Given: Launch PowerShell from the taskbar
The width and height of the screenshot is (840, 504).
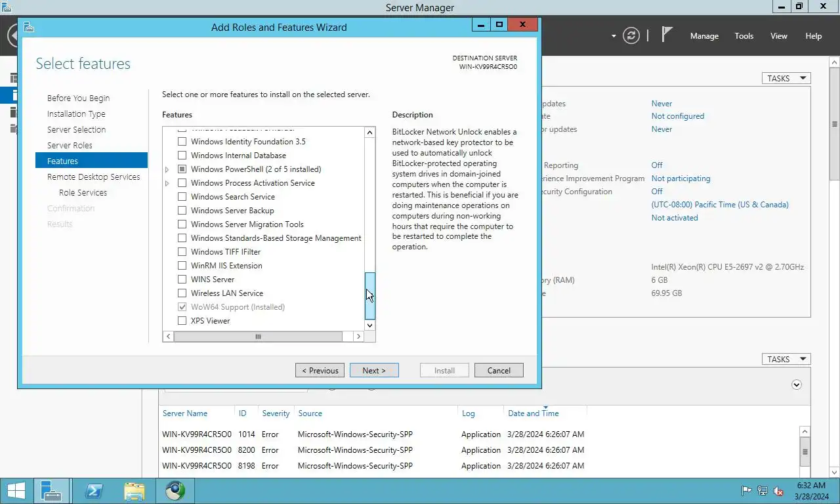Looking at the screenshot, I should 94,491.
